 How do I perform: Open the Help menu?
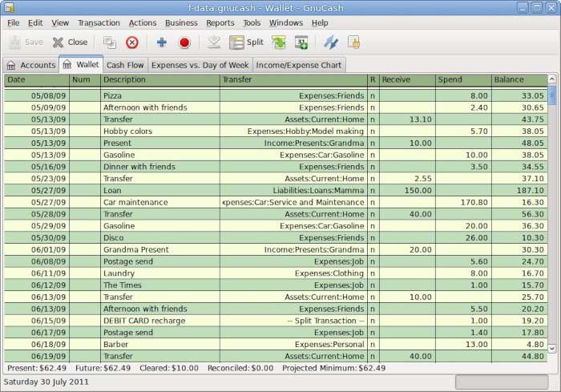pos(320,23)
